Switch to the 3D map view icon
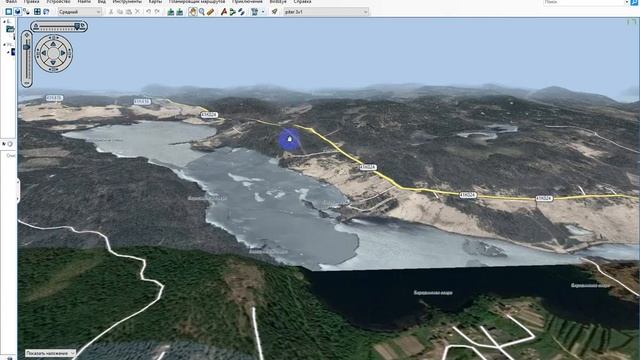This screenshot has height=360, width=640. coord(18,12)
